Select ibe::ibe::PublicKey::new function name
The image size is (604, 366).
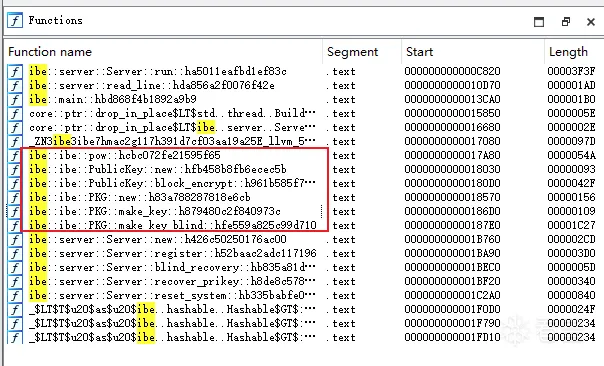pos(158,170)
